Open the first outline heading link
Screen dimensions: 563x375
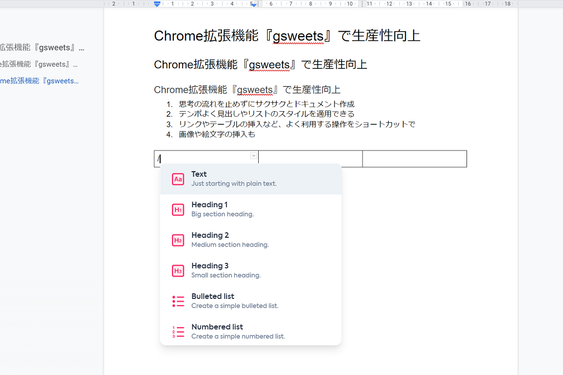[42, 47]
